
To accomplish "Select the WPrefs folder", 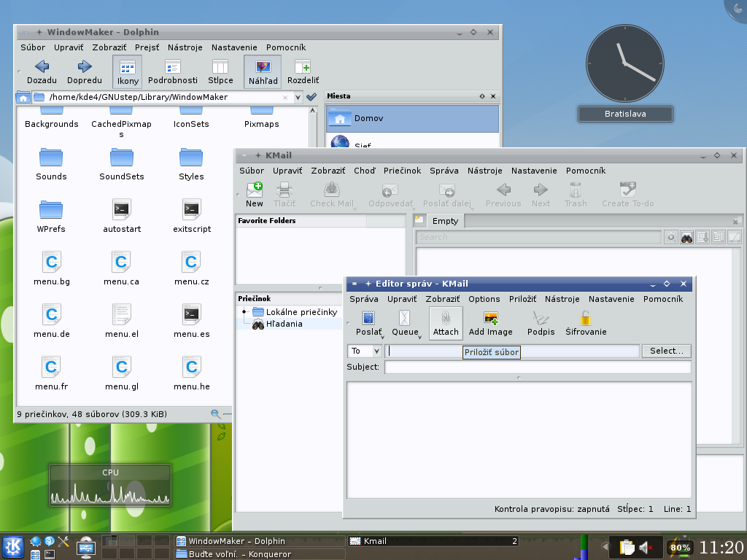I will (x=51, y=217).
